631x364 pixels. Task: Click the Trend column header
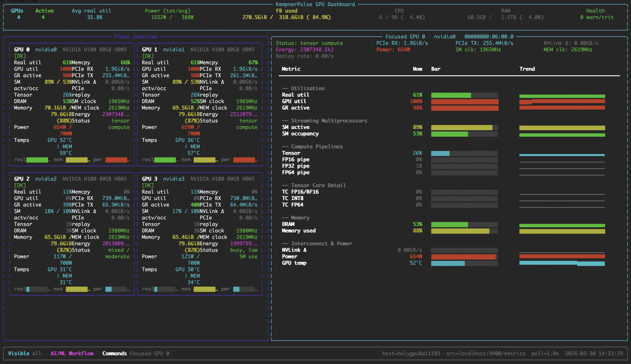[x=527, y=69]
